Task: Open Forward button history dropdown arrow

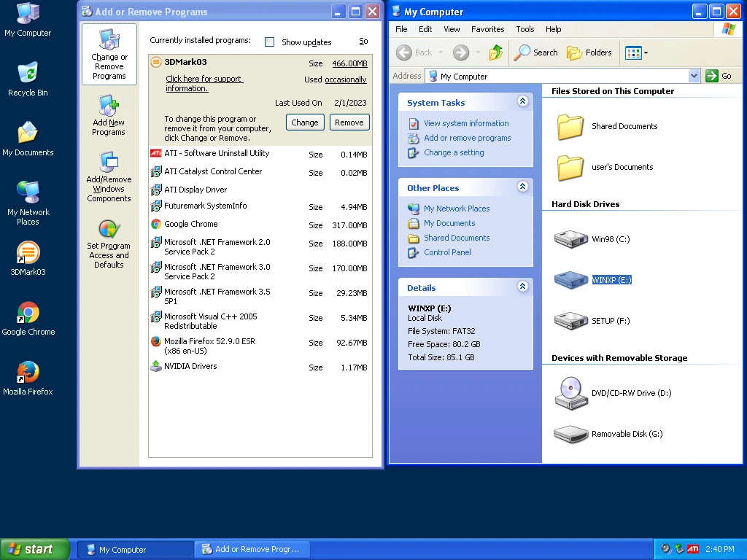Action: pyautogui.click(x=478, y=52)
